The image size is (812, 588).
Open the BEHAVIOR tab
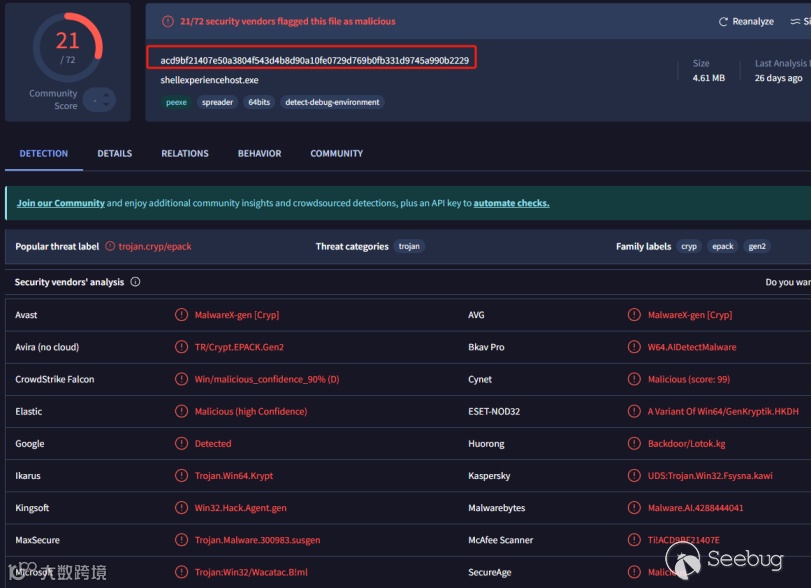pos(259,153)
